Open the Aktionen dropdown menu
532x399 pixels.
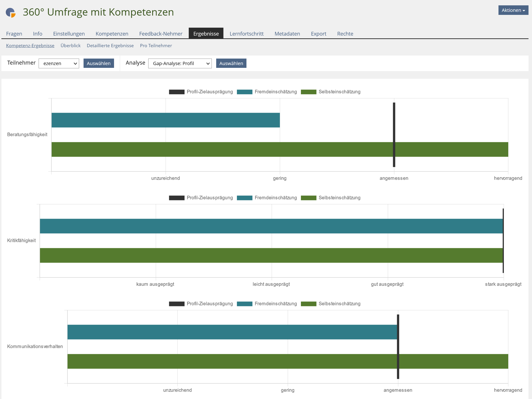pos(513,10)
